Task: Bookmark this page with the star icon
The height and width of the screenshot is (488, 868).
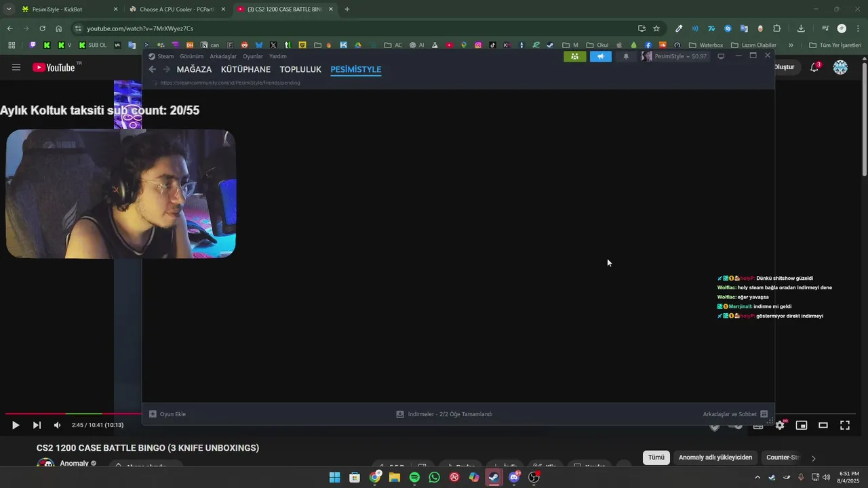Action: click(x=656, y=28)
